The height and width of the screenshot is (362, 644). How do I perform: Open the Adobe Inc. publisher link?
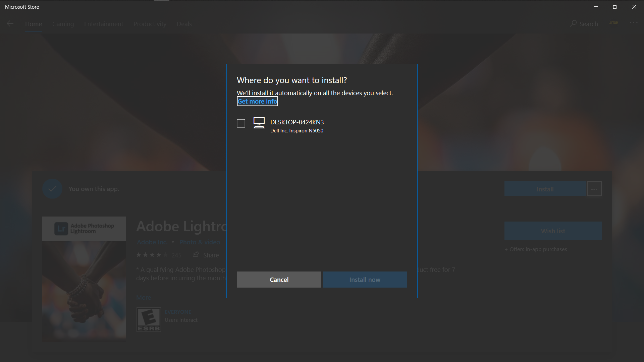point(152,242)
